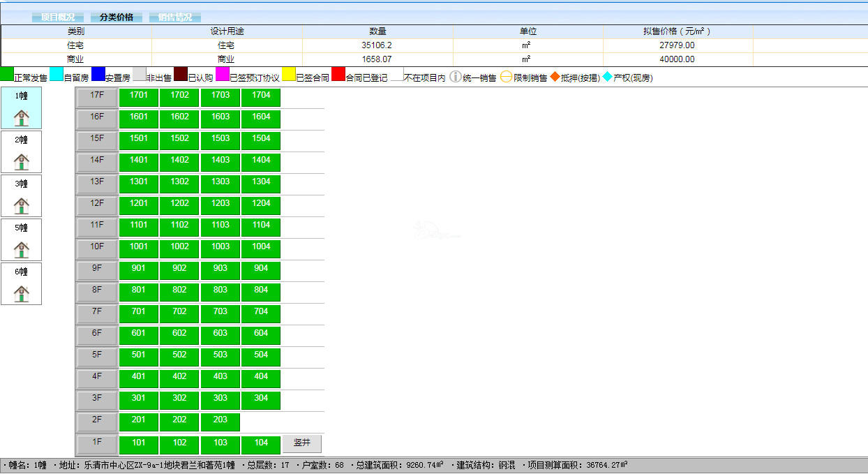Click the 限制销售 circle icon
Viewport: 868px width, 474px height.
507,76
